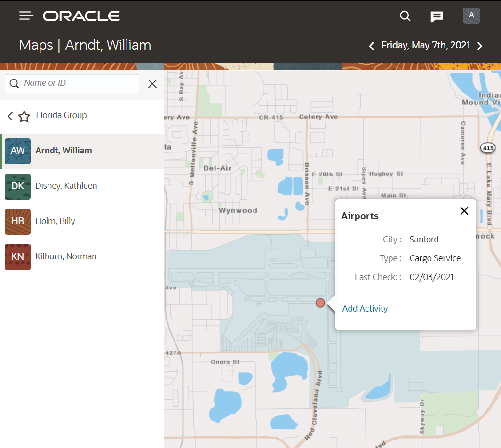This screenshot has height=448, width=501.
Task: Select the Sanford airport marker on the map
Action: [320, 303]
